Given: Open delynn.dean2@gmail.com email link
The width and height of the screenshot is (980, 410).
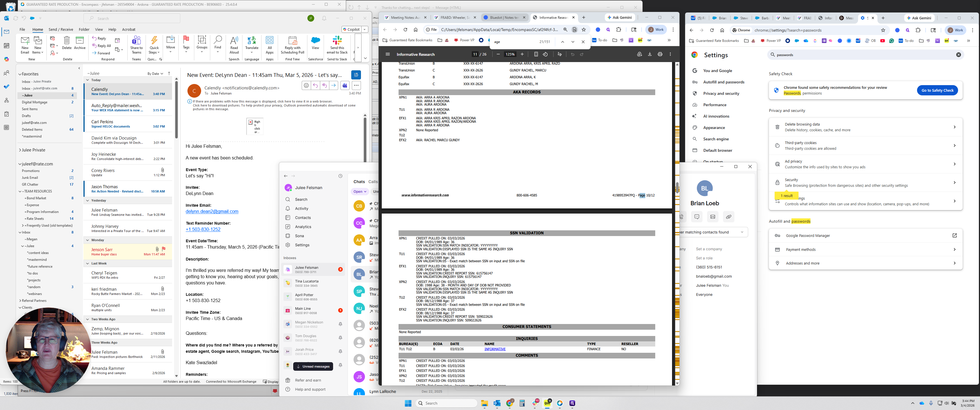Looking at the screenshot, I should [x=212, y=212].
